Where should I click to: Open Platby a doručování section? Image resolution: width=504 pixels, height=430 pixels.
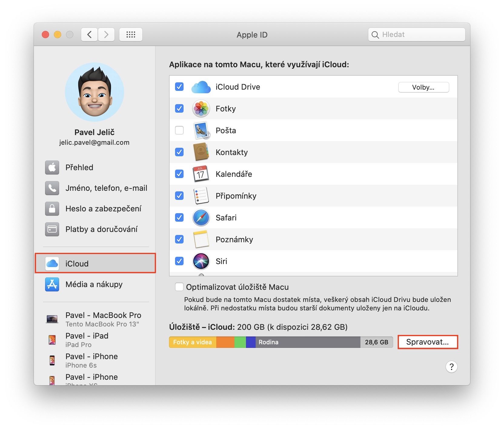click(95, 229)
